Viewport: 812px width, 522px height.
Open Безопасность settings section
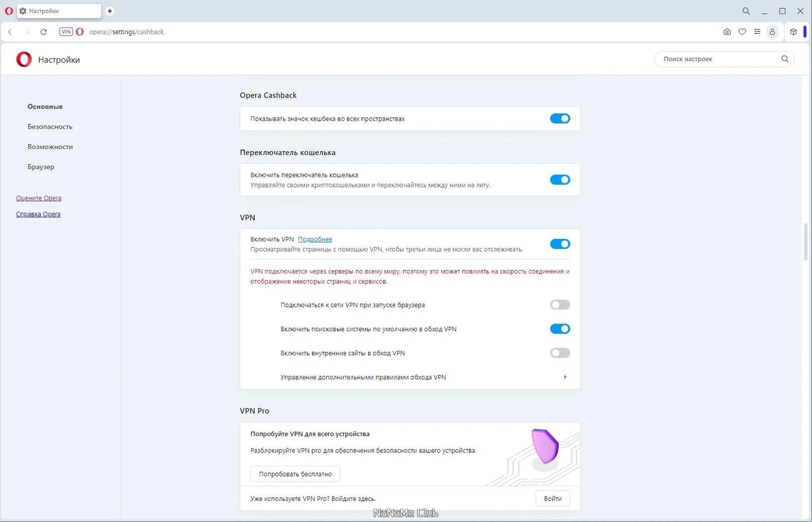[50, 127]
